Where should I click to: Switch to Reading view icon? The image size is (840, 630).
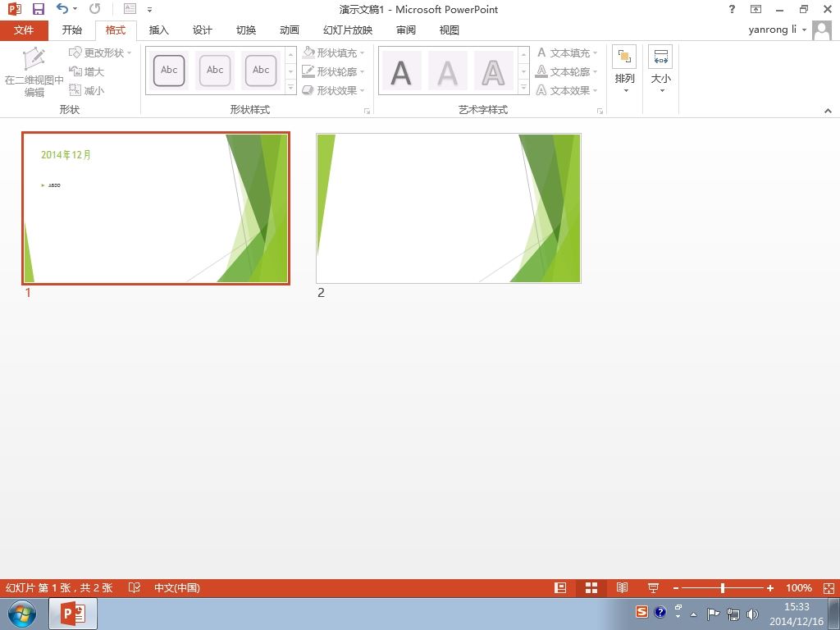(x=622, y=587)
